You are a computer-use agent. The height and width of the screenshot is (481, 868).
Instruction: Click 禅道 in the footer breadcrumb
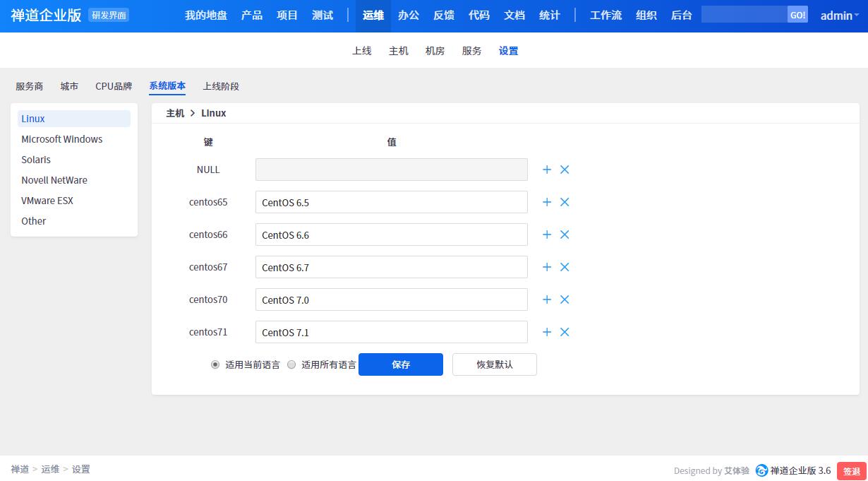[20, 469]
